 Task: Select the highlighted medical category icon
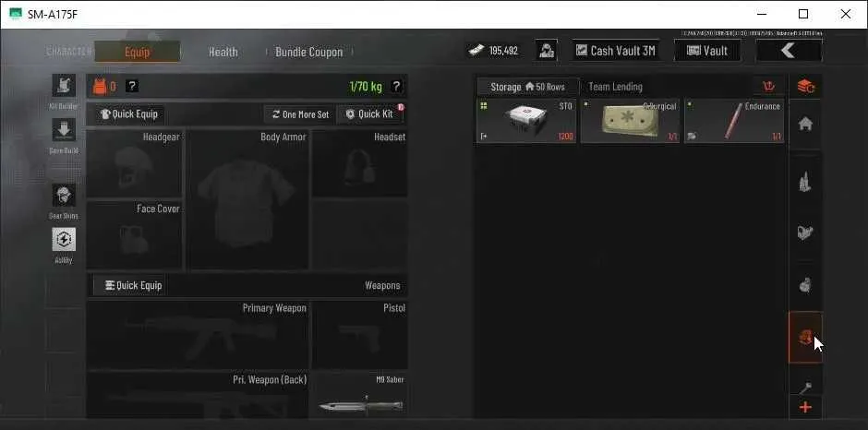(x=805, y=337)
